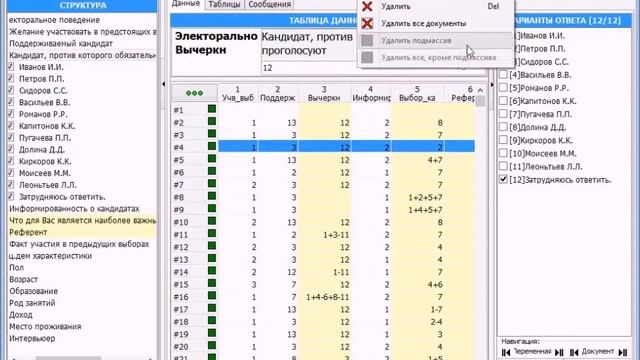This screenshot has width=640, height=360.
Task: Click the green square marker in row #10
Action: pyautogui.click(x=212, y=221)
